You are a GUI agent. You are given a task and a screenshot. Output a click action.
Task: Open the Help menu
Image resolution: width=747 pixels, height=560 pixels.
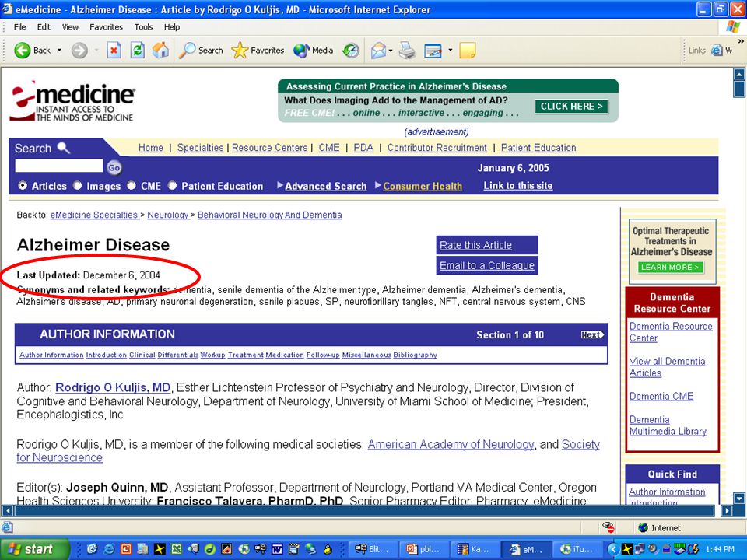(172, 27)
